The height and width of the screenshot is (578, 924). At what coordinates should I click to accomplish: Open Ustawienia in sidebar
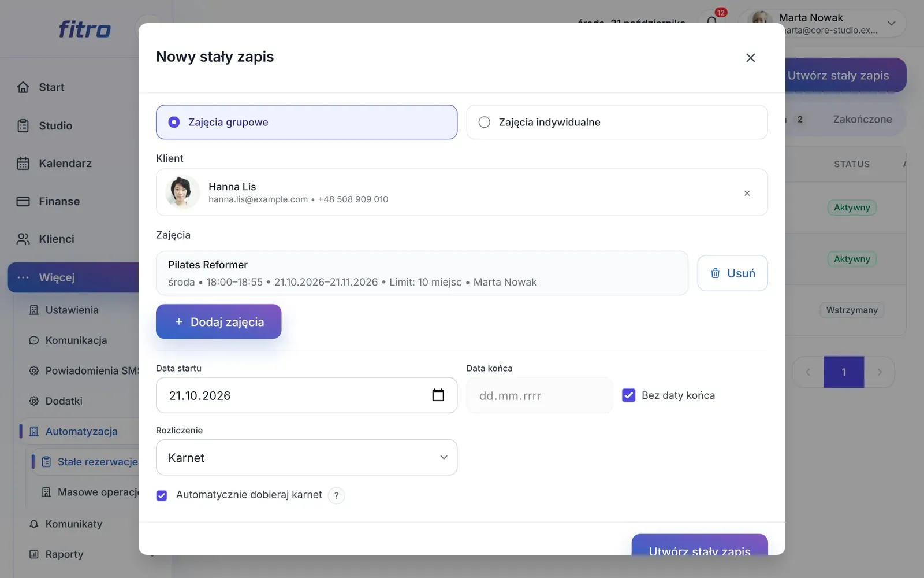(72, 310)
